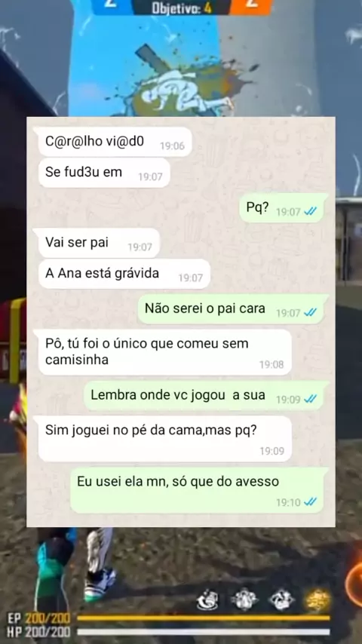Image resolution: width=362 pixels, height=644 pixels.
Task: Tap the blue team score at top
Action: [x=109, y=5]
